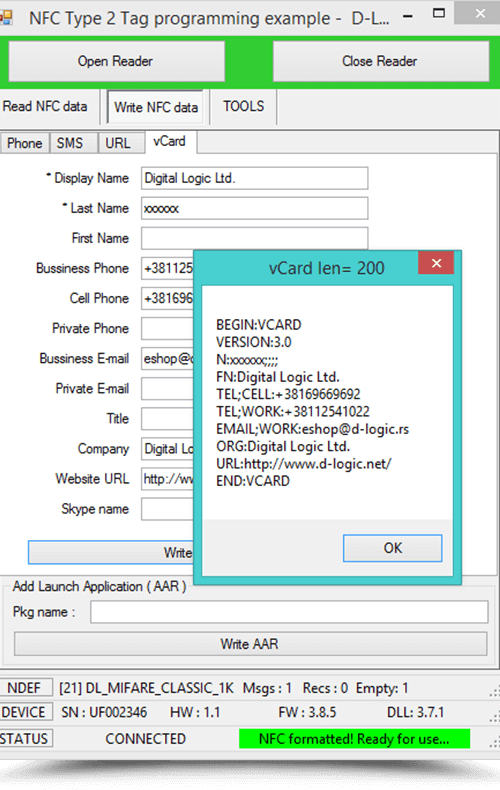Screen dimensions: 500x790
Task: Click the empty First Name field
Action: (255, 238)
